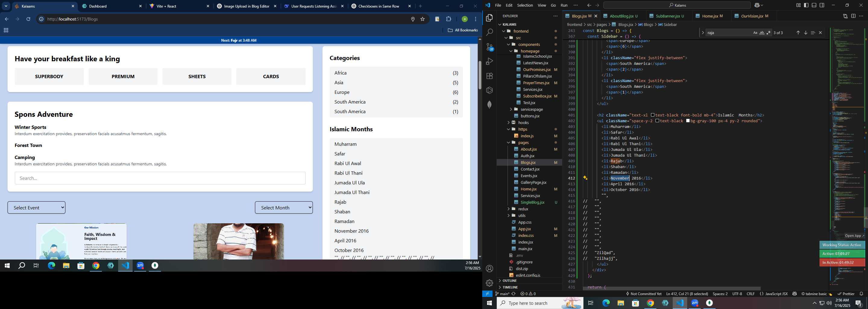Click the errors and warnings indicator in status bar

[528, 294]
